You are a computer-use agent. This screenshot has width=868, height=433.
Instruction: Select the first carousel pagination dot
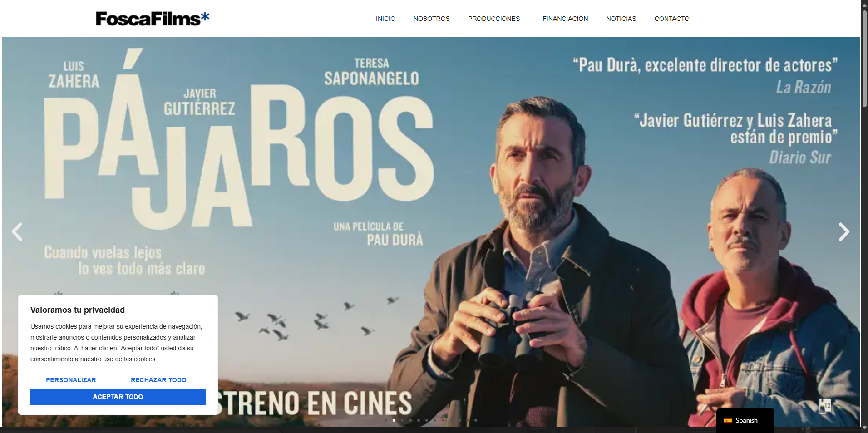click(x=386, y=420)
